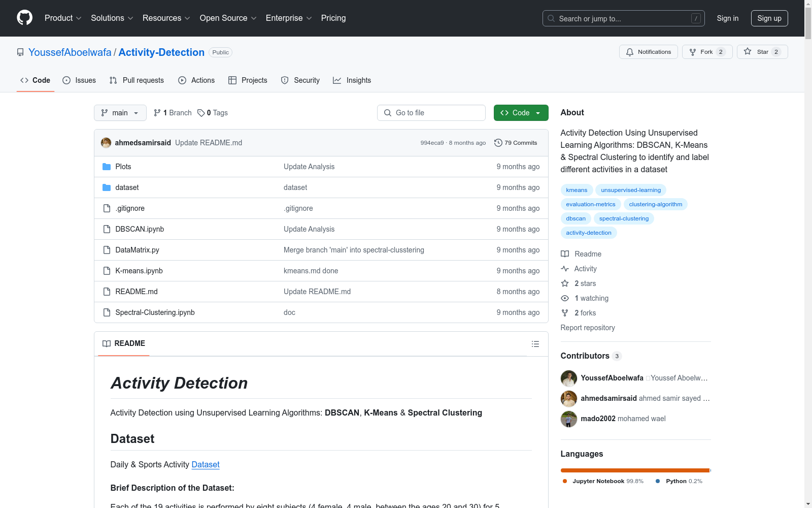The height and width of the screenshot is (508, 812).
Task: Open commit message 'kmeans.md done'
Action: (311, 271)
